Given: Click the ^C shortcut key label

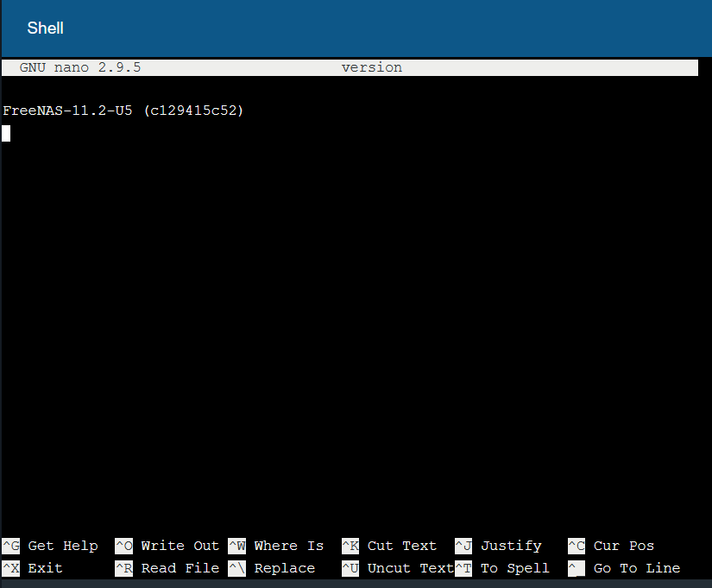Looking at the screenshot, I should click(x=577, y=546).
